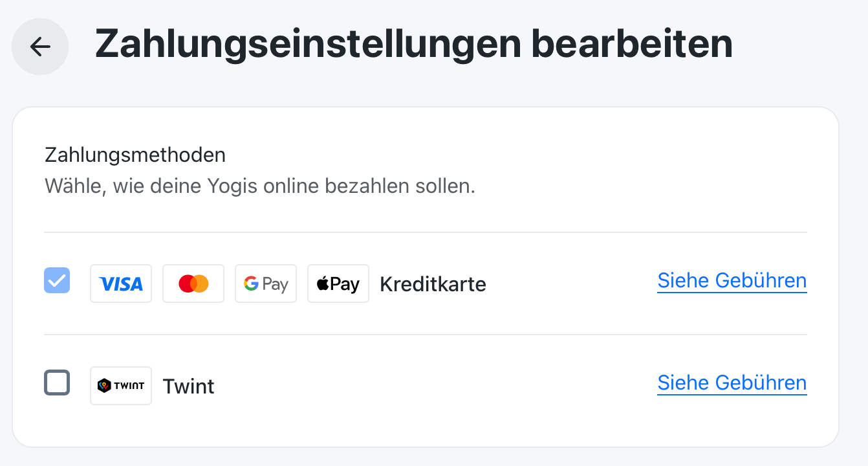Open Siehe Gebühren link for Kreditkarte
The height and width of the screenshot is (466, 868).
click(x=732, y=281)
